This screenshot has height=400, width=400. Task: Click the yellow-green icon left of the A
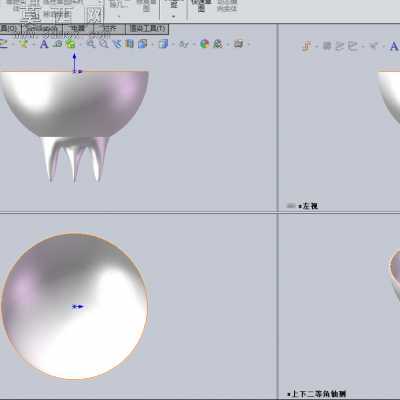point(23,44)
